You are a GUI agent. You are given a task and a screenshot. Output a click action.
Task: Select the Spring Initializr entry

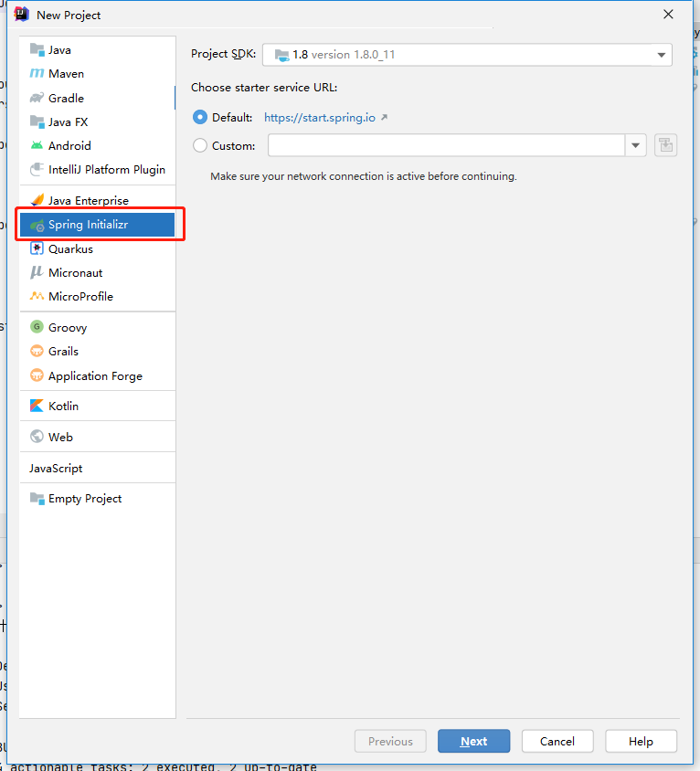98,225
